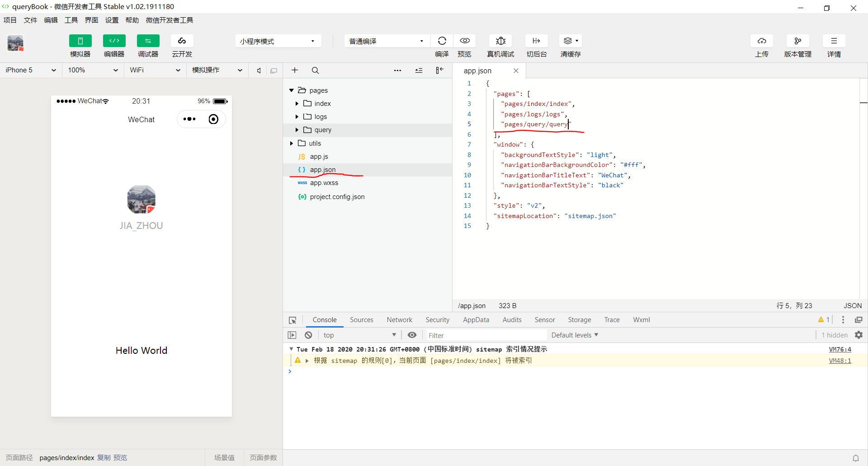Click the switch to background icon
Viewport: 868px width, 466px height.
coord(537,41)
